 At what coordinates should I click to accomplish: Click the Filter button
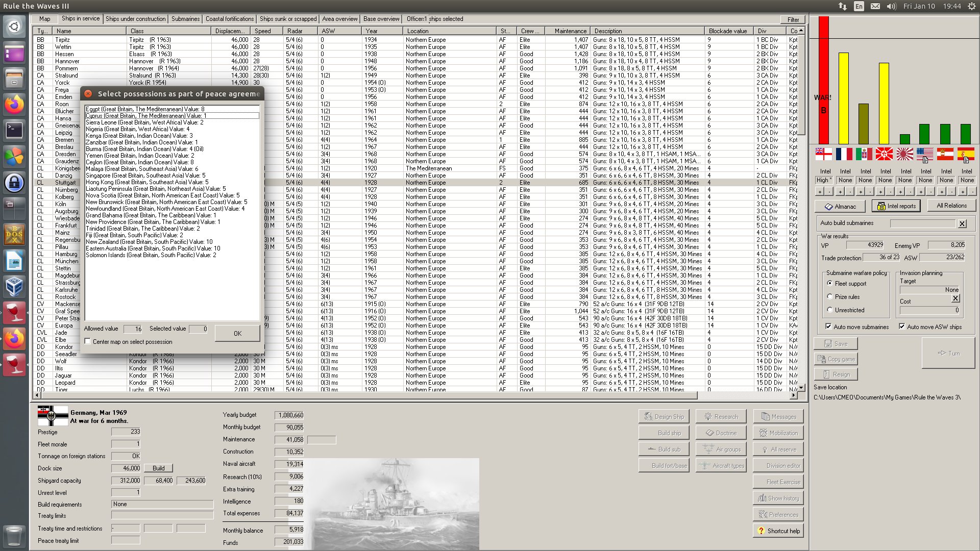pyautogui.click(x=793, y=20)
